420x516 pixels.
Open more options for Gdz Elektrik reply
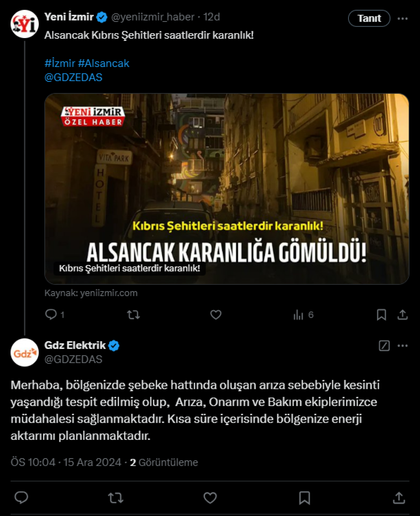[x=403, y=346]
